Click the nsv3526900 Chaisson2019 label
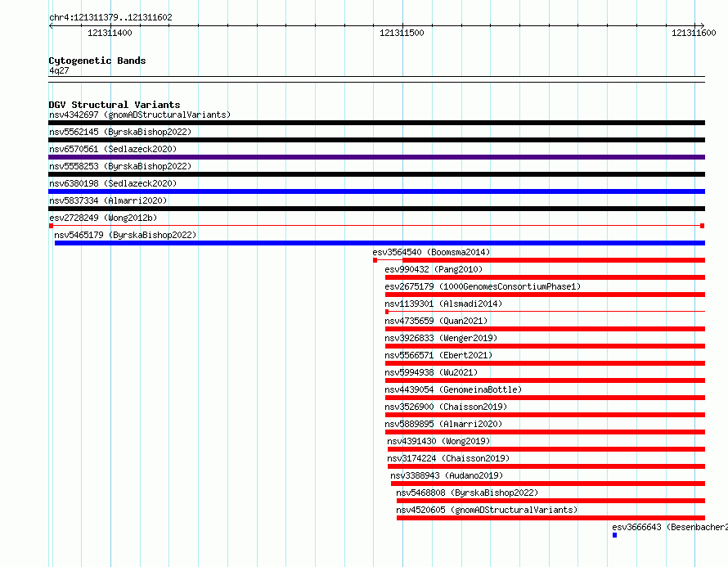728x567 pixels. 446,407
